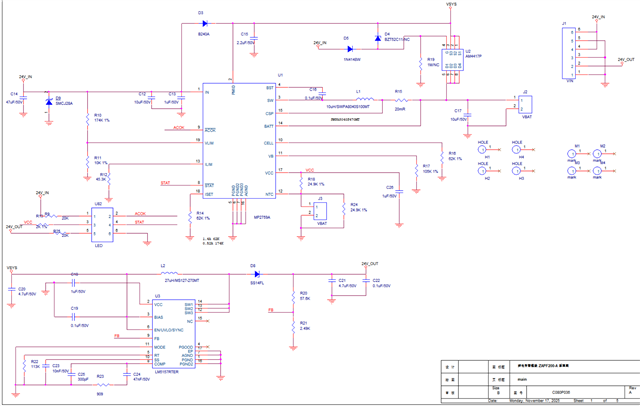Viewport: 640px width, 406px height.
Task: Click the LM5157RTER part number label
Action: 167,372
